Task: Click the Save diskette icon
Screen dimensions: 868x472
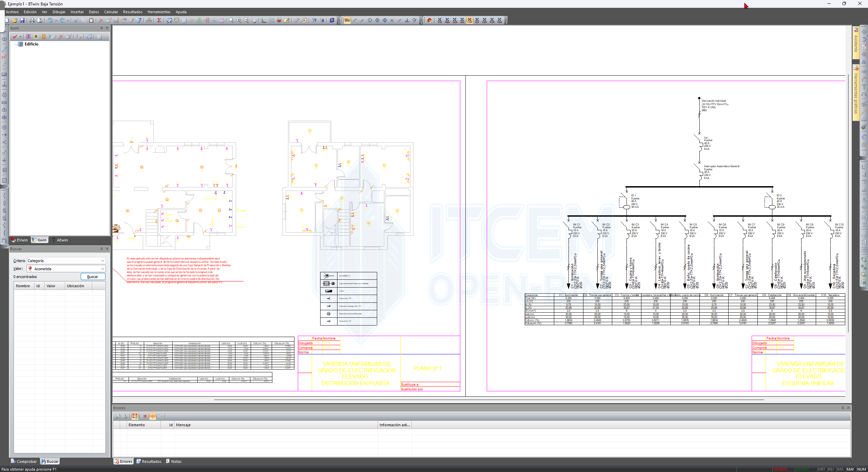Action: pos(22,20)
